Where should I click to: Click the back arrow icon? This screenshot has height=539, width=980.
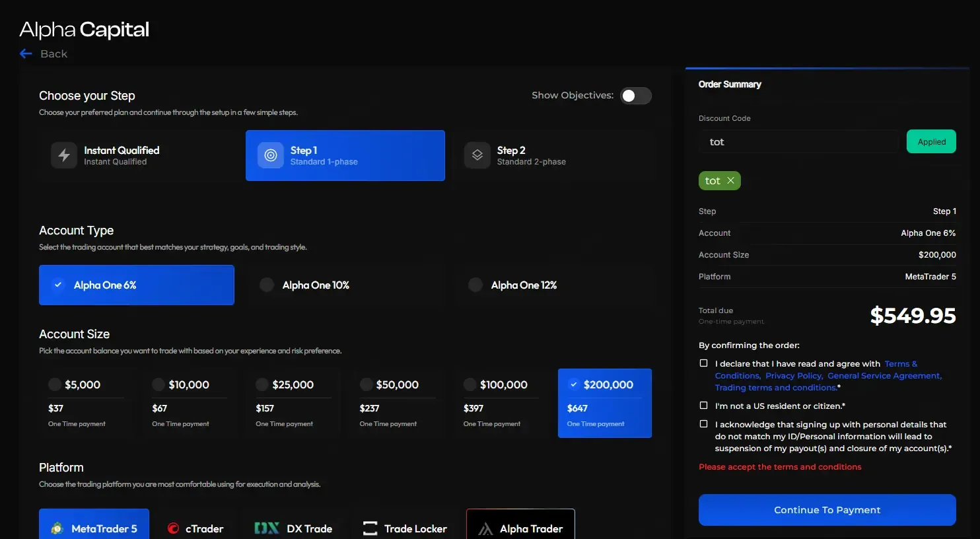click(x=26, y=54)
